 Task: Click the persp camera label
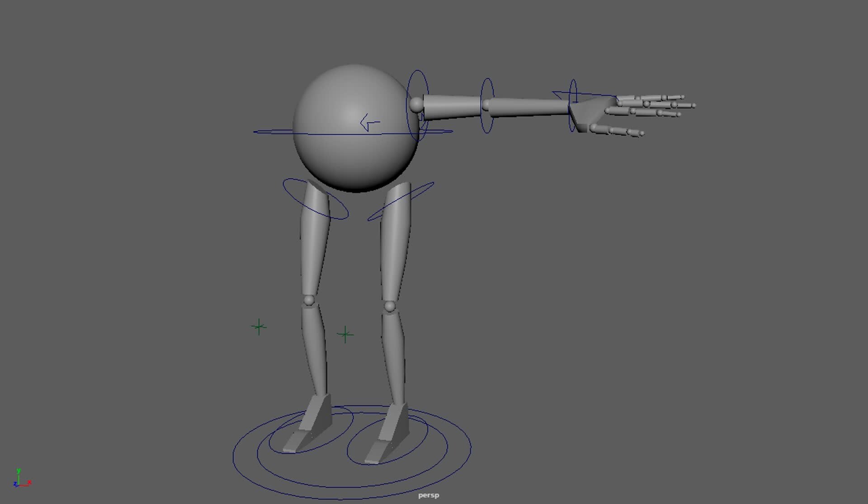click(x=428, y=495)
